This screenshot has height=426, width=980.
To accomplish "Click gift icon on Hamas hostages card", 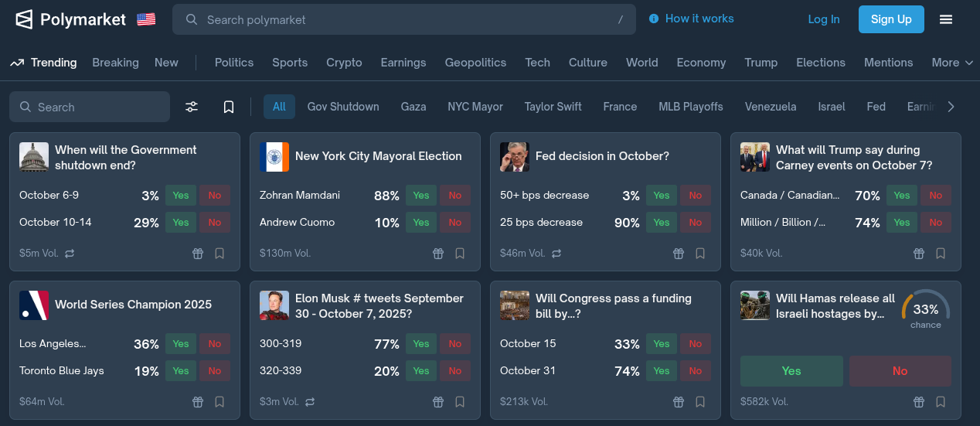I will pos(919,401).
